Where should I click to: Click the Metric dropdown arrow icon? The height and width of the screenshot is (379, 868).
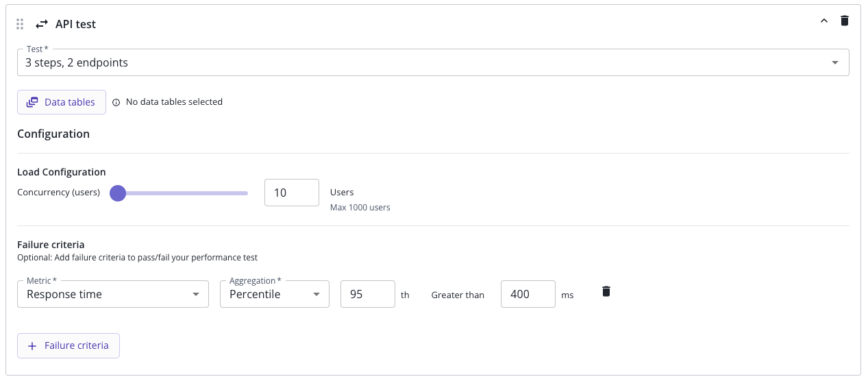click(196, 294)
